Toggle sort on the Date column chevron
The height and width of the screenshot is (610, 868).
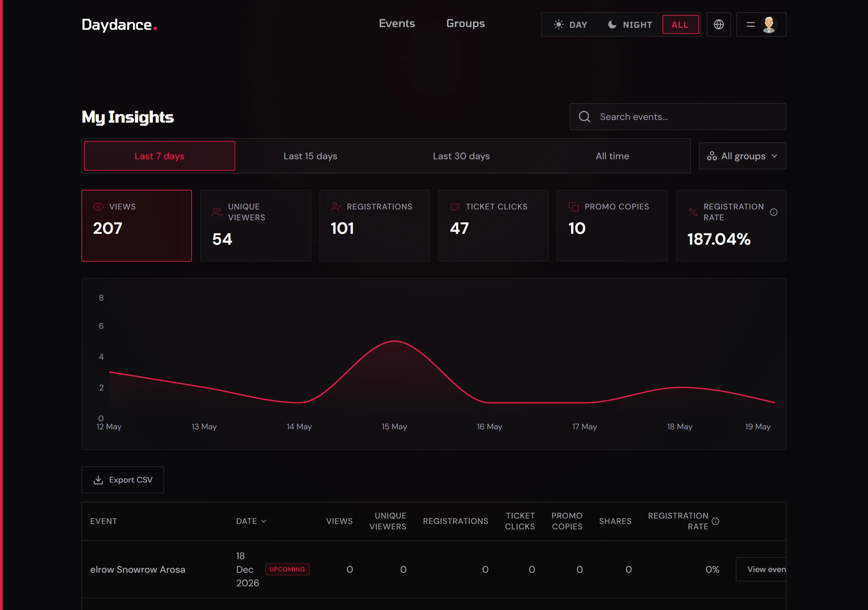click(264, 521)
